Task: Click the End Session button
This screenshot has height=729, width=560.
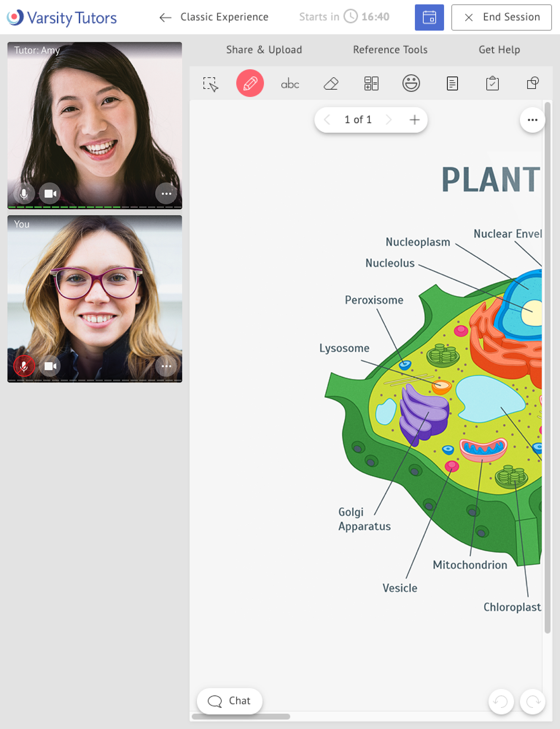Action: tap(501, 17)
